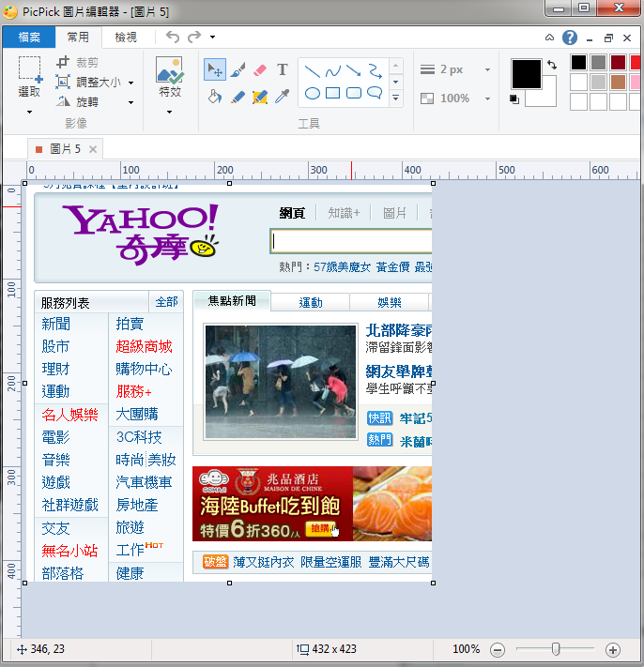644x667 pixels.
Task: Pick the brown palette swatch
Action: pyautogui.click(x=618, y=83)
